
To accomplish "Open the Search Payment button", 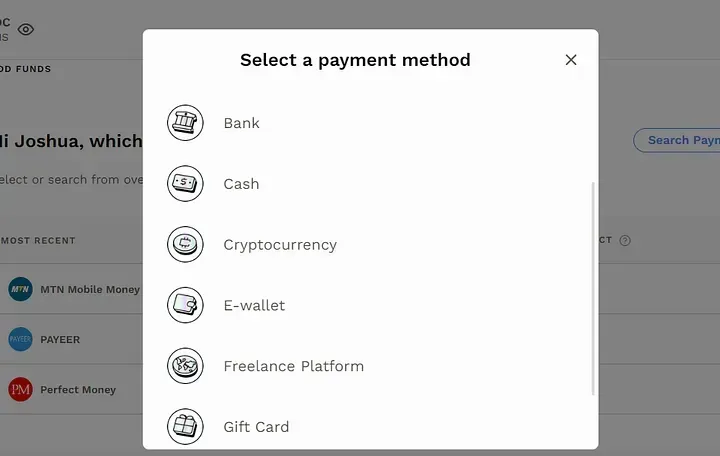I will [680, 140].
